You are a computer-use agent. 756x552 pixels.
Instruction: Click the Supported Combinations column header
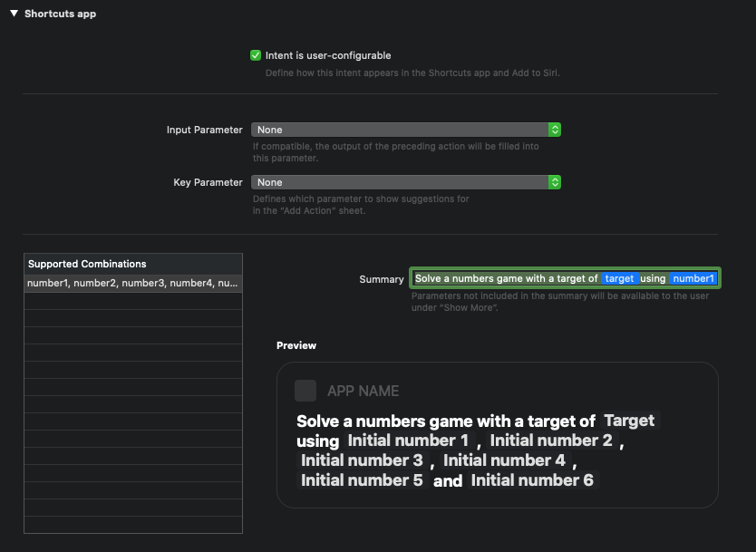[132, 264]
